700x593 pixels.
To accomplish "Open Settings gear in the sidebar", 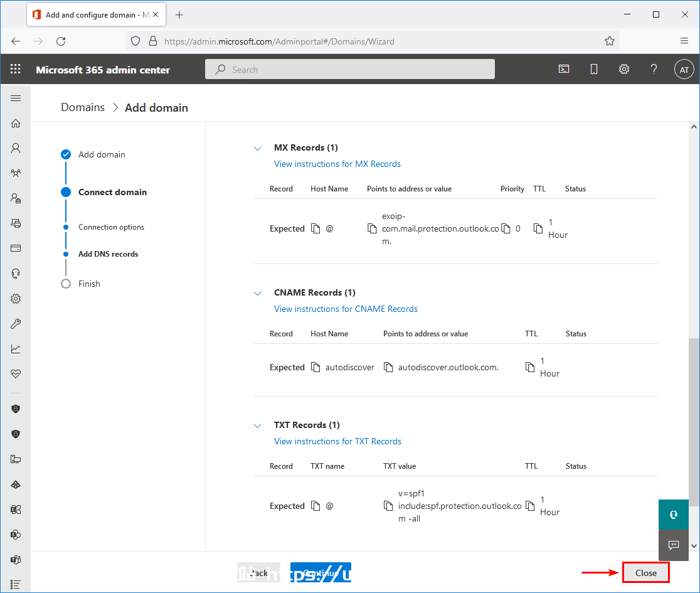I will 16,299.
